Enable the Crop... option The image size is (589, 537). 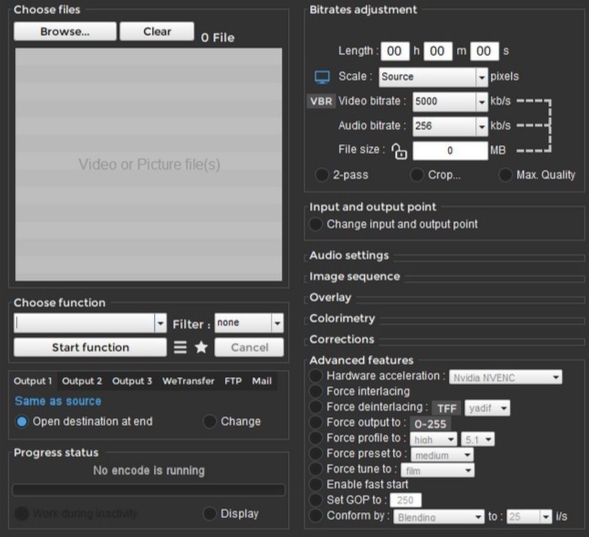[417, 175]
